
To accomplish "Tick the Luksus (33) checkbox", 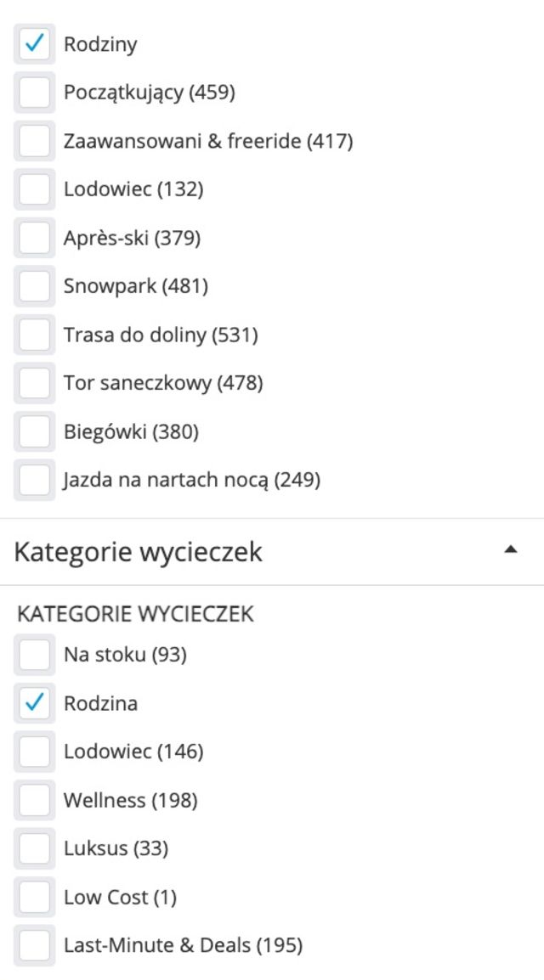I will coord(34,848).
